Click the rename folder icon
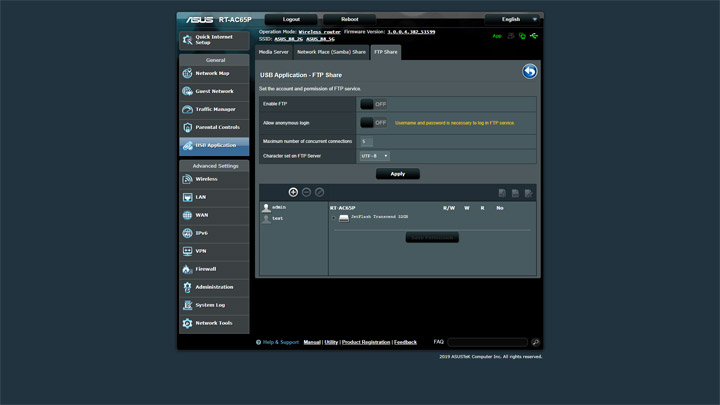720x405 pixels. click(x=529, y=193)
